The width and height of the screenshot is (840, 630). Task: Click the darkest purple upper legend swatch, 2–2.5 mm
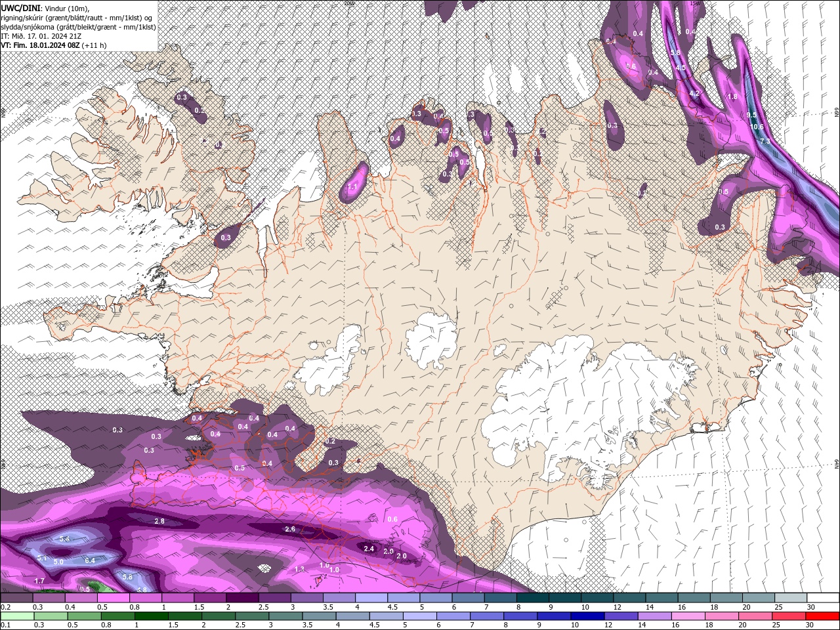[x=242, y=598]
